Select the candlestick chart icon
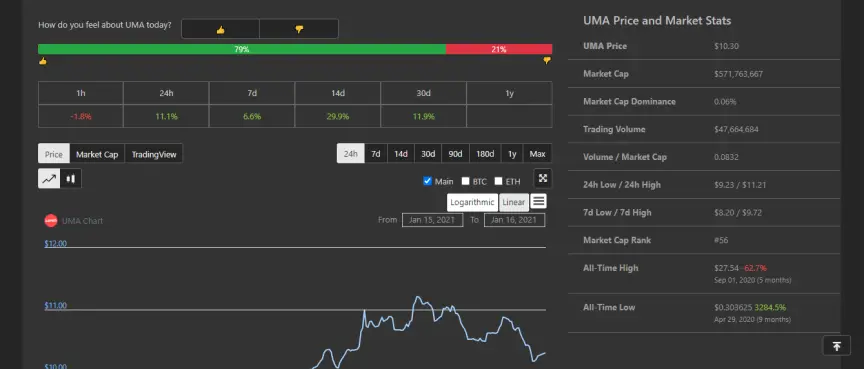The image size is (864, 369). (x=71, y=178)
